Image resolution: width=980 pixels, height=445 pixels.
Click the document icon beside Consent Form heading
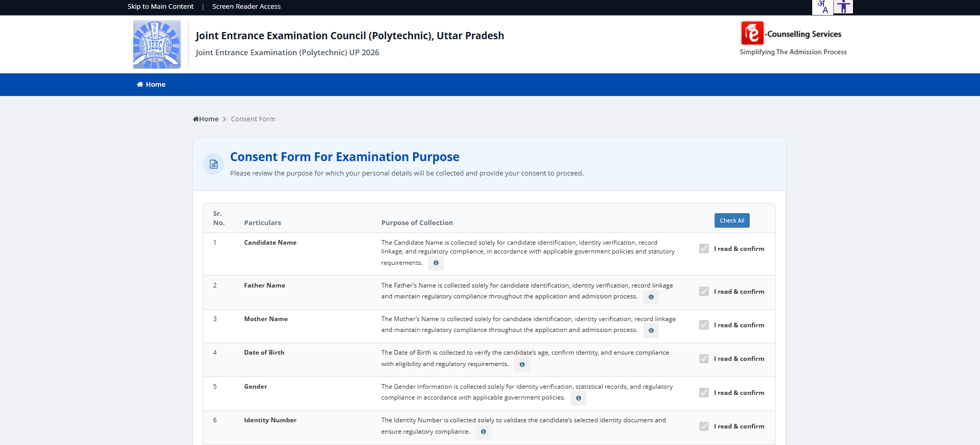(213, 164)
